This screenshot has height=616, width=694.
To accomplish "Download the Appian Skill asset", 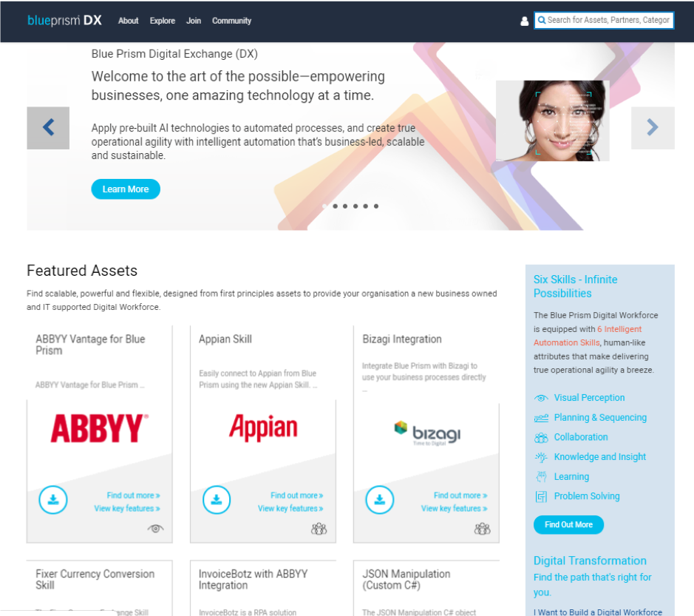I will tap(217, 500).
